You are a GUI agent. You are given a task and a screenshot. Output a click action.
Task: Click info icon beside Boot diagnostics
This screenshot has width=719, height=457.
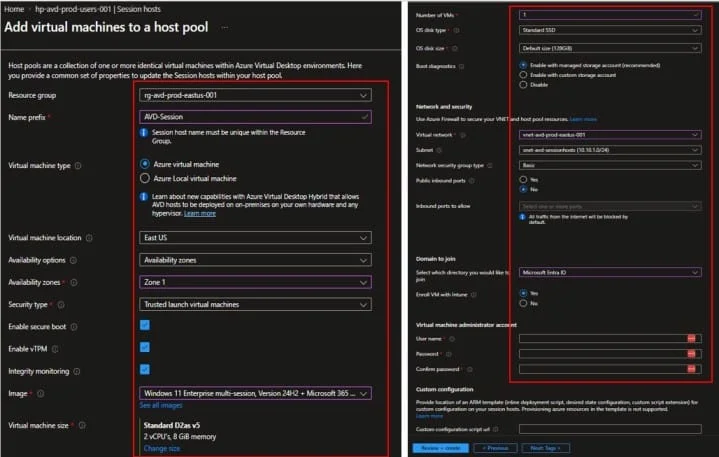coord(461,66)
